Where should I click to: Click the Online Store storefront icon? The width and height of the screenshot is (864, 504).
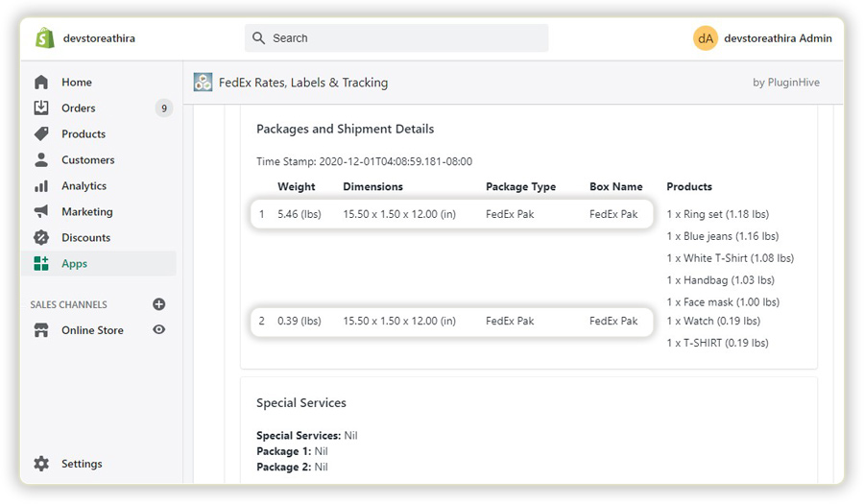[40, 330]
